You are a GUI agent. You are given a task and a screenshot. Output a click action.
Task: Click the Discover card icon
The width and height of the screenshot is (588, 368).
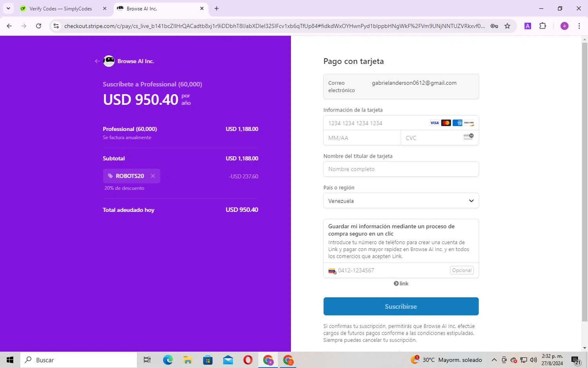point(469,123)
